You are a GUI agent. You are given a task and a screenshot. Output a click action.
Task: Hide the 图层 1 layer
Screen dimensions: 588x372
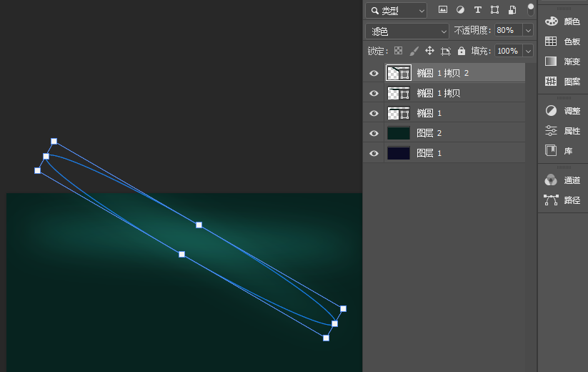click(x=374, y=153)
